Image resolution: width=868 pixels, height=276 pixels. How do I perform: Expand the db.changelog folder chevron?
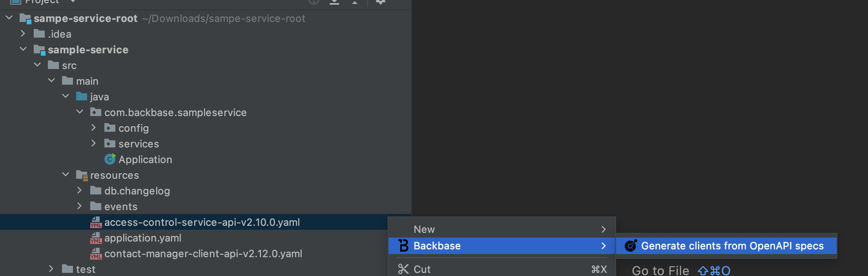click(80, 191)
